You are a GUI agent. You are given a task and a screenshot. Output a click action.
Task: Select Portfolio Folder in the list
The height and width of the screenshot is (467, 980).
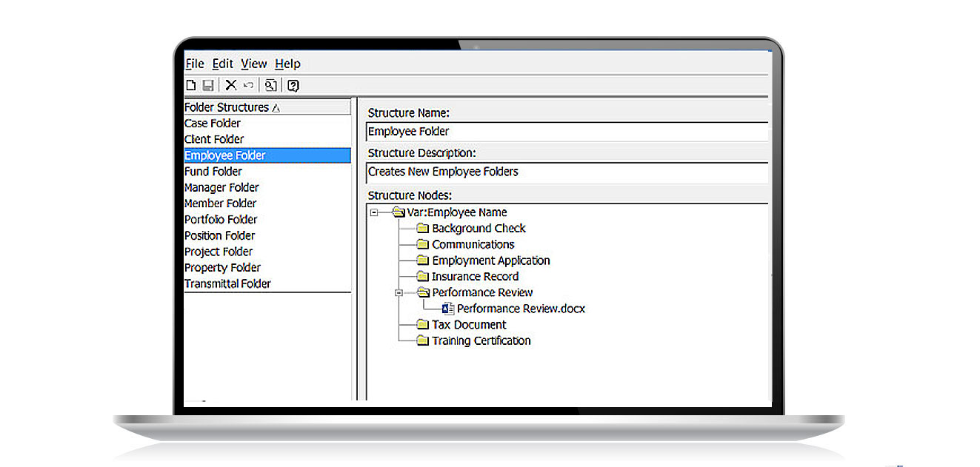point(221,220)
